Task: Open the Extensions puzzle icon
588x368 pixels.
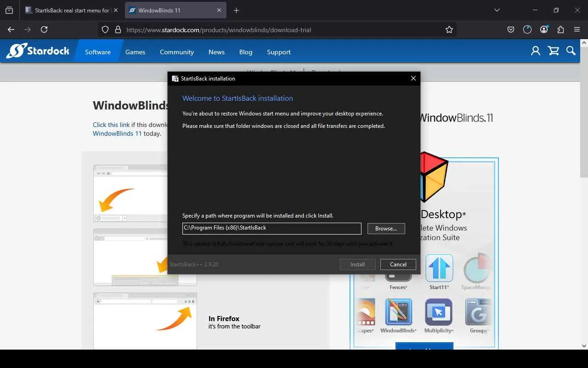Action: 560,29
